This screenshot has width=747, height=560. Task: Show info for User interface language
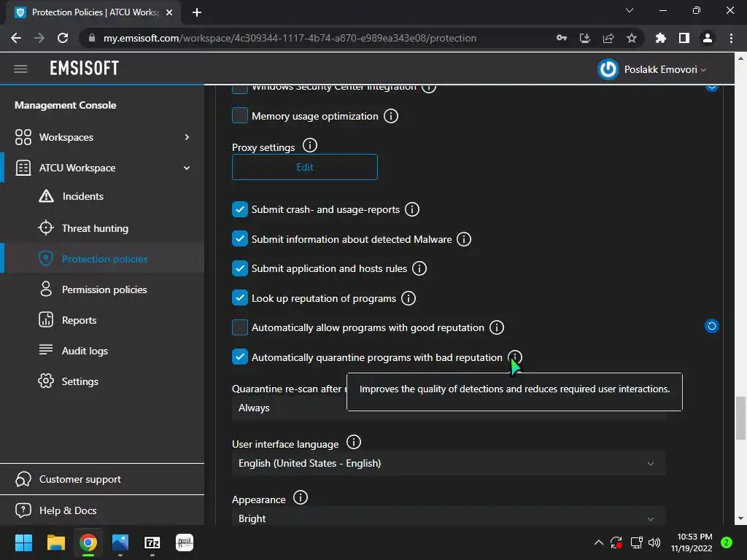pos(354,442)
